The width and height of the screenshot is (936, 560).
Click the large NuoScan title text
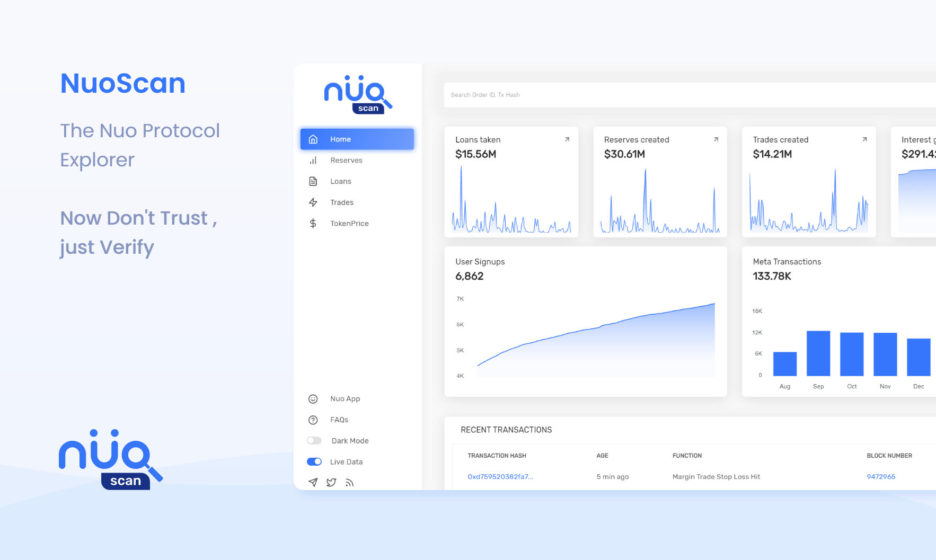[123, 84]
